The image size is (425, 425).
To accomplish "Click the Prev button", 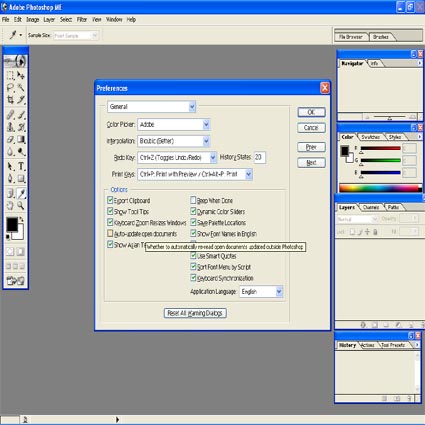I will pyautogui.click(x=311, y=147).
